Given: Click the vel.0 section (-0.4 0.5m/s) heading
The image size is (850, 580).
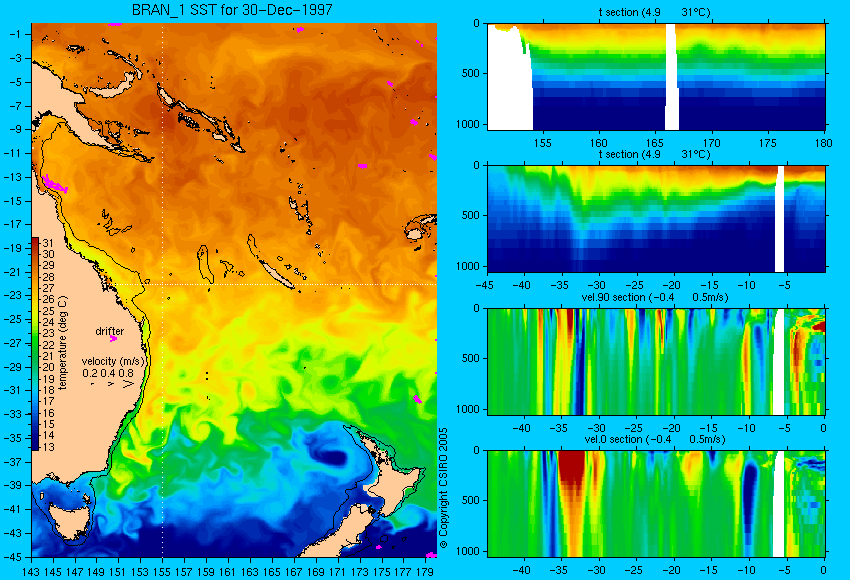Looking at the screenshot, I should click(x=654, y=439).
